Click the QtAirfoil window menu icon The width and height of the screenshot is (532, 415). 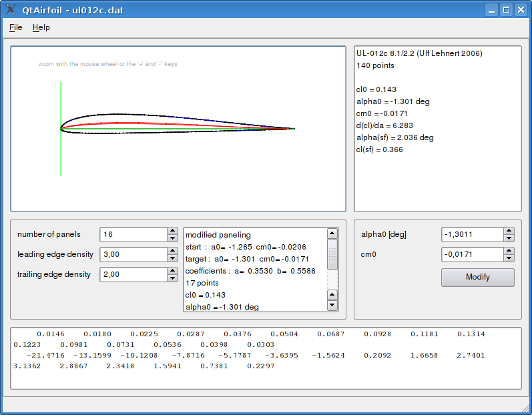(x=11, y=10)
